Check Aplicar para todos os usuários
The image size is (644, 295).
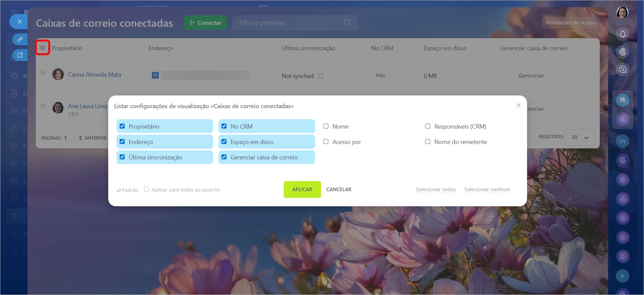[146, 190]
